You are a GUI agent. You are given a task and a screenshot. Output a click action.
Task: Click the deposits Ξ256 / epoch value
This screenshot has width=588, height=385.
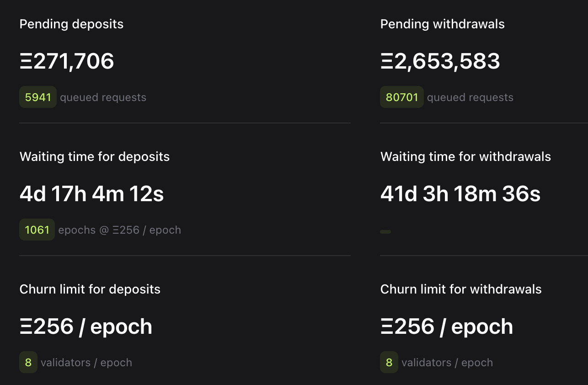pyautogui.click(x=86, y=326)
